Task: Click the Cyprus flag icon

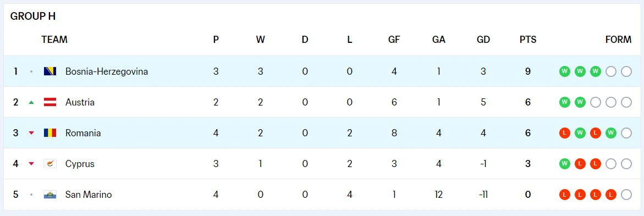Action: tap(50, 164)
